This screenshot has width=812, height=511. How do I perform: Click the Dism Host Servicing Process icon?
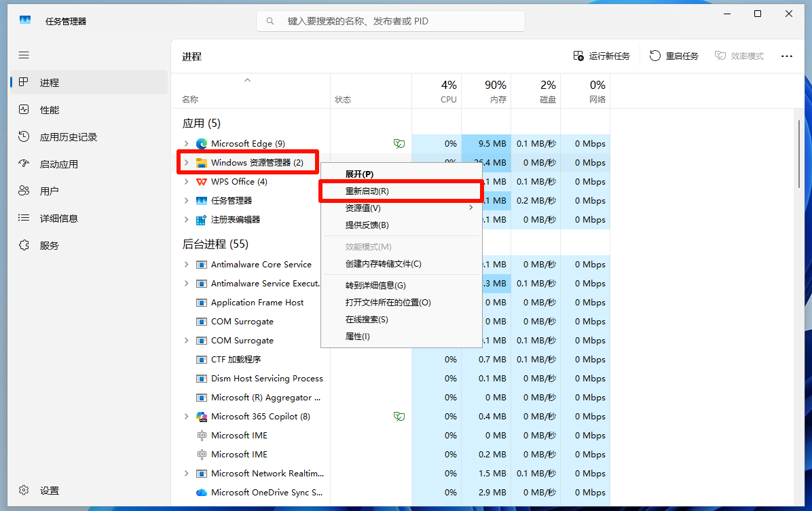[202, 379]
